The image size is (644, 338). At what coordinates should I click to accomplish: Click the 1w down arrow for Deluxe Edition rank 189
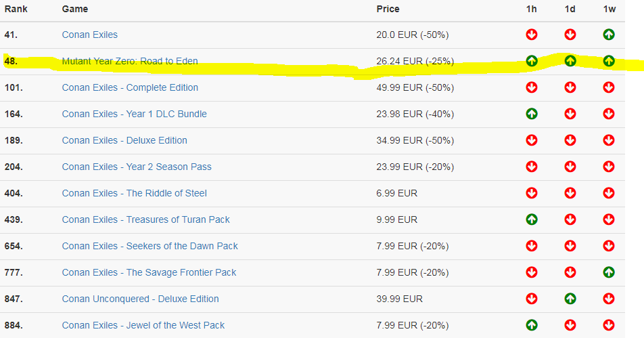click(x=609, y=140)
